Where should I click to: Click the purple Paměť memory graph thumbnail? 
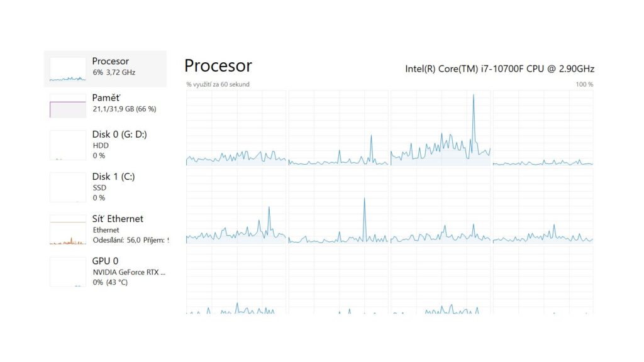[68, 106]
